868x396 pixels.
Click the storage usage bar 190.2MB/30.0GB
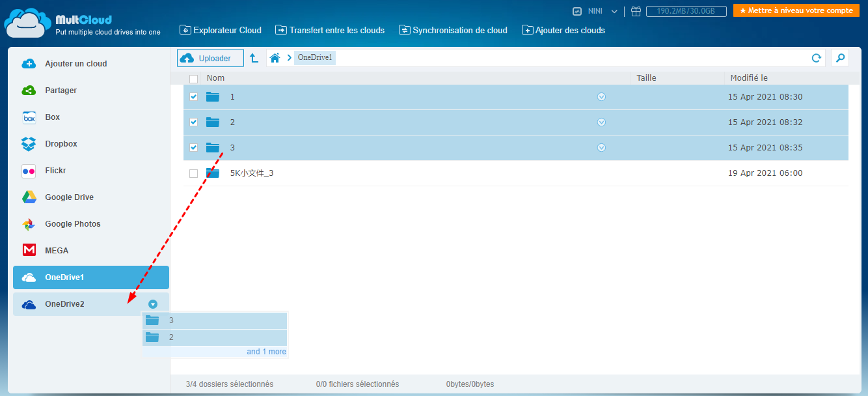pyautogui.click(x=686, y=11)
